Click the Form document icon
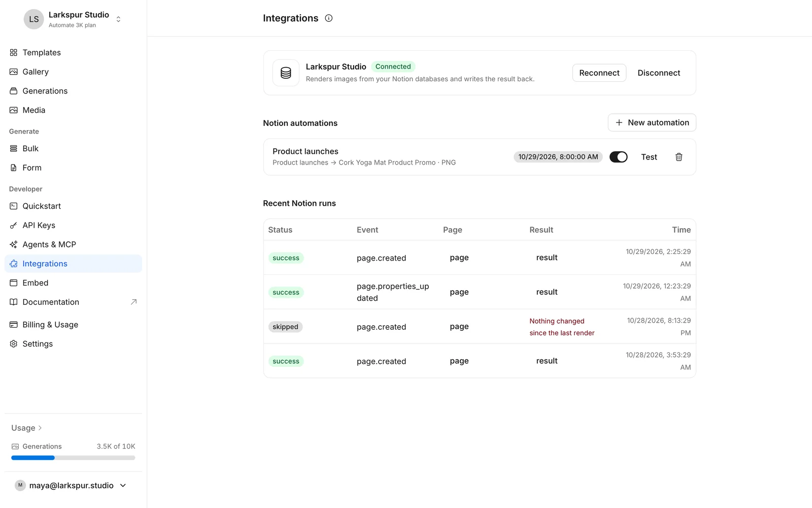Screen dimensions: 812x508 [x=14, y=168]
